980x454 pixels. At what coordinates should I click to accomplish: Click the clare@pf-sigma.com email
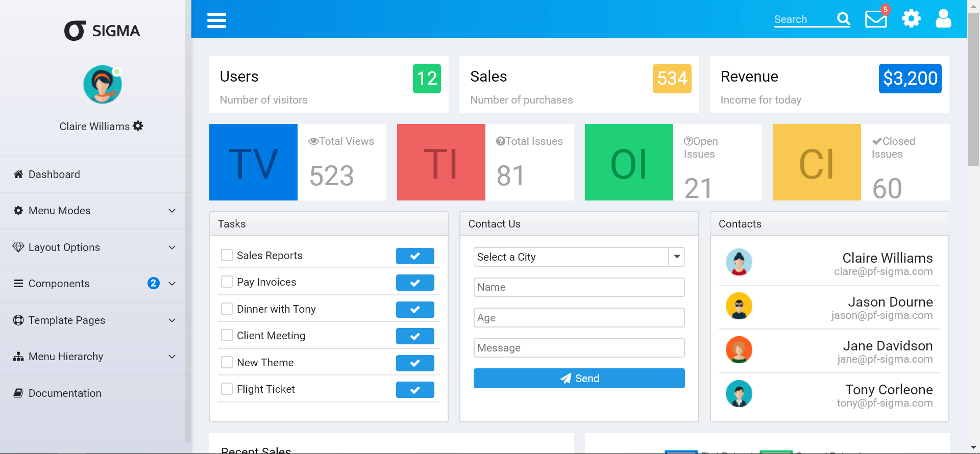point(884,271)
